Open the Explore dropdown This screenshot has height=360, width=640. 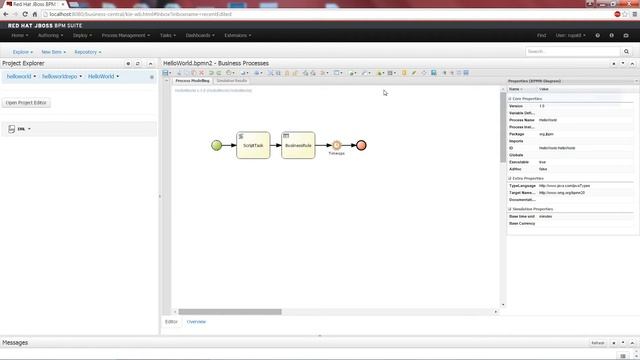(x=22, y=52)
